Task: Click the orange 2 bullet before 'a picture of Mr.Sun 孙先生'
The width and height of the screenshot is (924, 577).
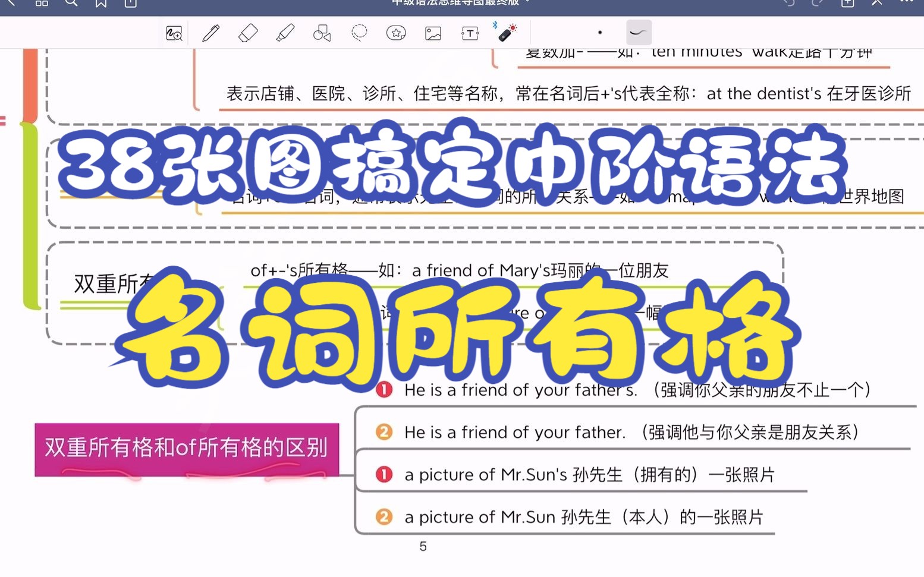Action: [x=384, y=516]
